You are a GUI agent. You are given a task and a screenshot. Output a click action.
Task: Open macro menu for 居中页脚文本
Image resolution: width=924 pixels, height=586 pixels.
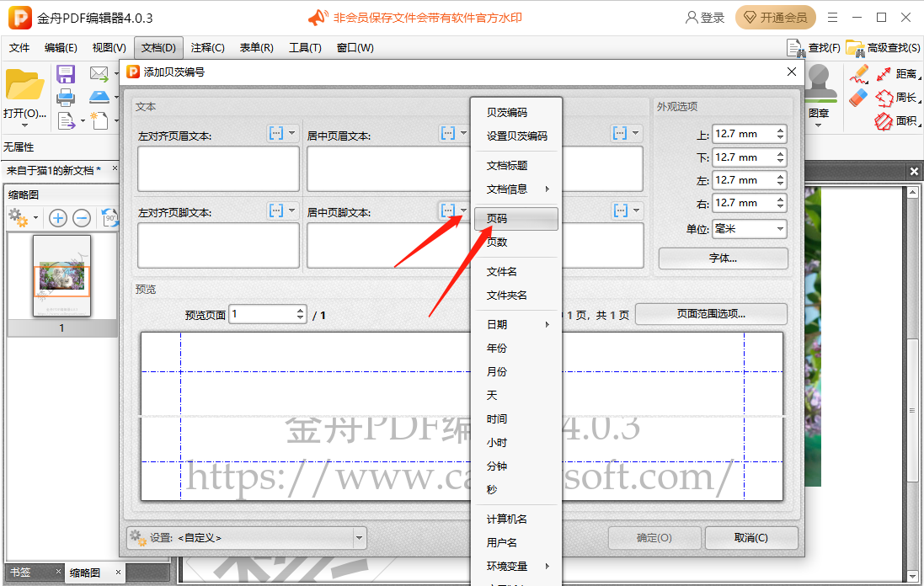pos(454,210)
